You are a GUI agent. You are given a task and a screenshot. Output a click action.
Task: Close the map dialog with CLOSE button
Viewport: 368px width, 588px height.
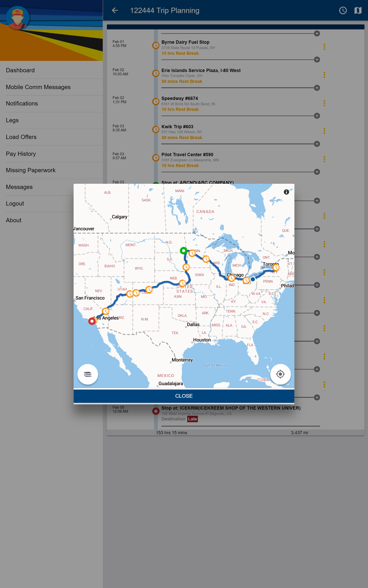click(184, 396)
